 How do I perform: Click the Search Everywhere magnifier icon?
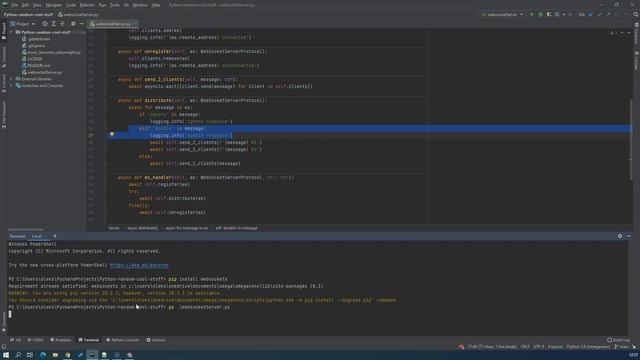(636, 15)
